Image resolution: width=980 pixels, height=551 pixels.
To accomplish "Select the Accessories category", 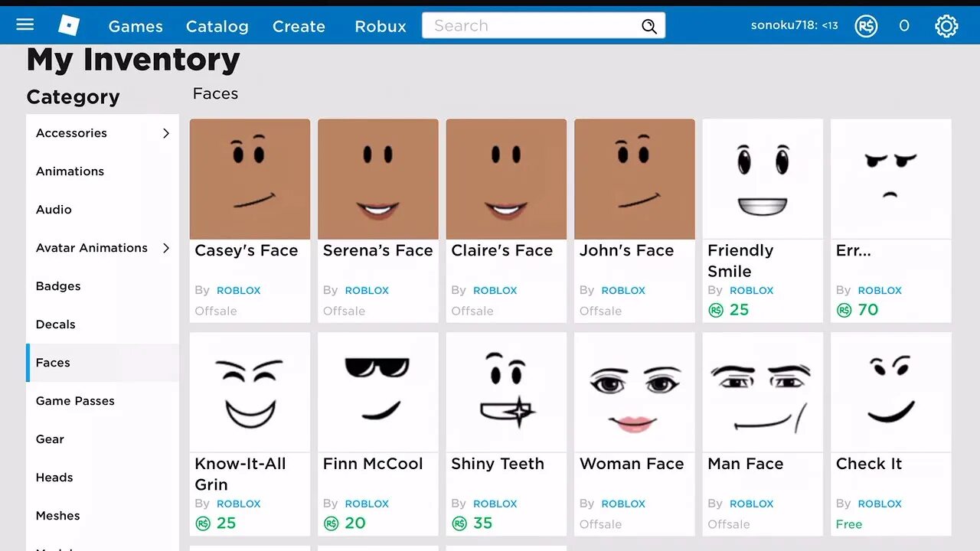I will tap(103, 133).
